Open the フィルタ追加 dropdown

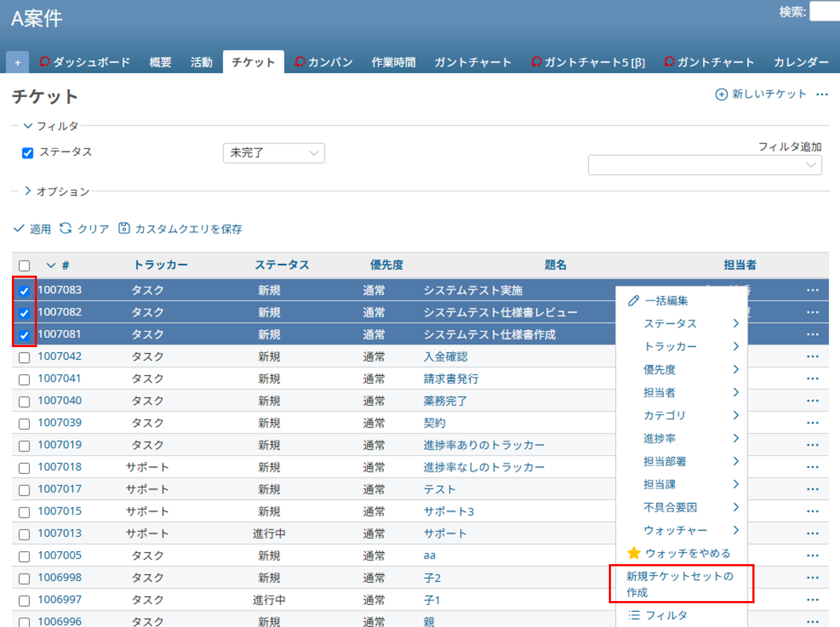(x=705, y=165)
